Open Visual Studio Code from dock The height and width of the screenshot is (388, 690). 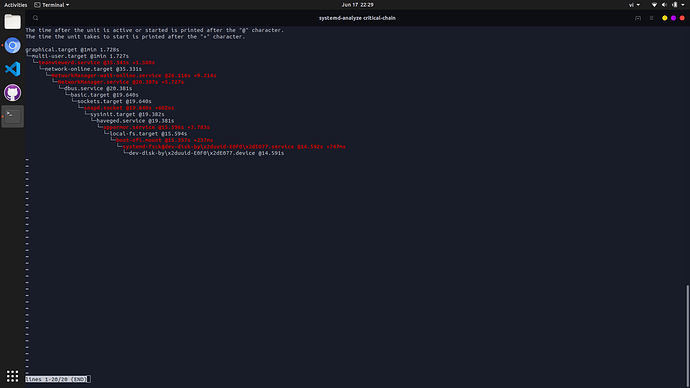[x=12, y=69]
